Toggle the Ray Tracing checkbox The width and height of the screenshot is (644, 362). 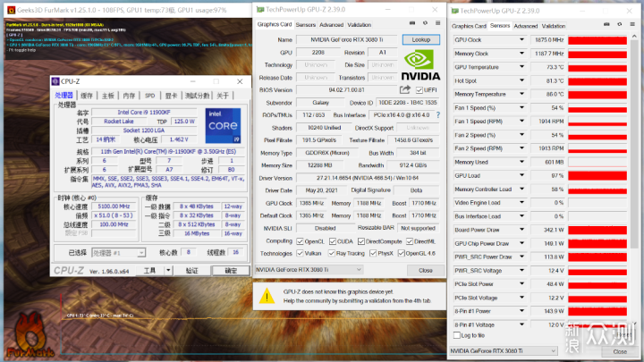coord(332,253)
